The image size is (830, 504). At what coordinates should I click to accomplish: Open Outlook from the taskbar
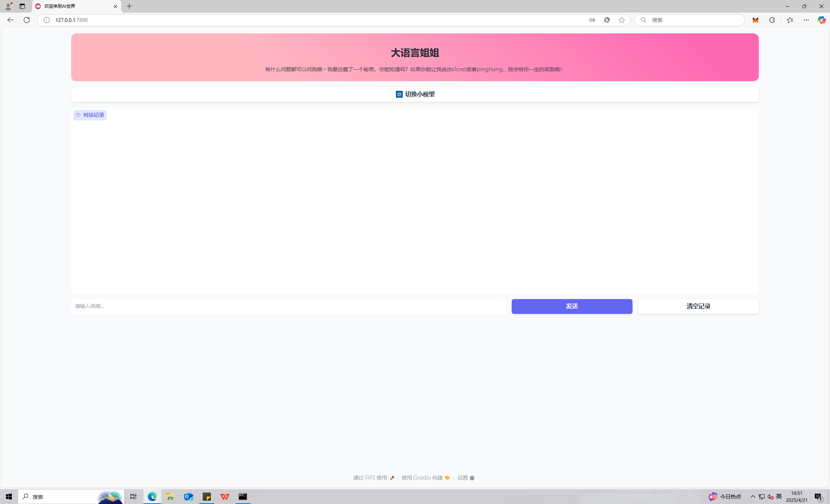189,497
